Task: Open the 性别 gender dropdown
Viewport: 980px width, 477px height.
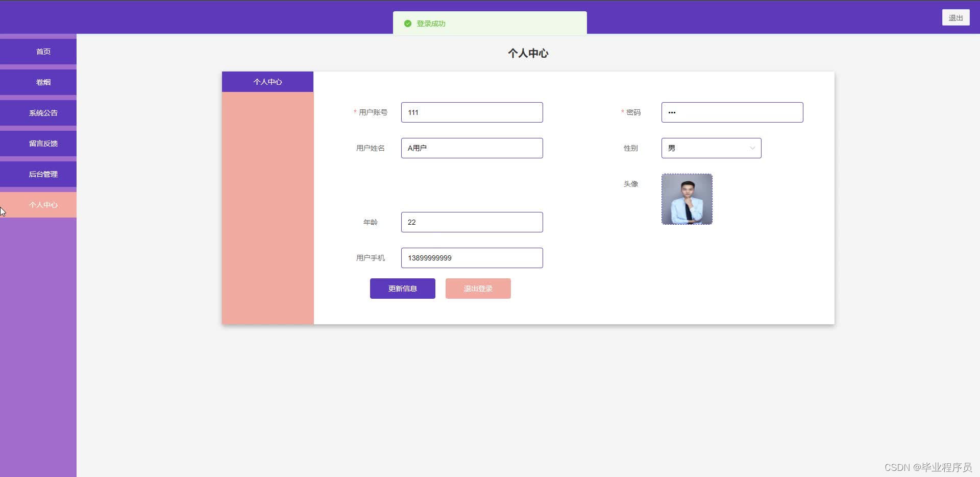Action: pyautogui.click(x=711, y=148)
